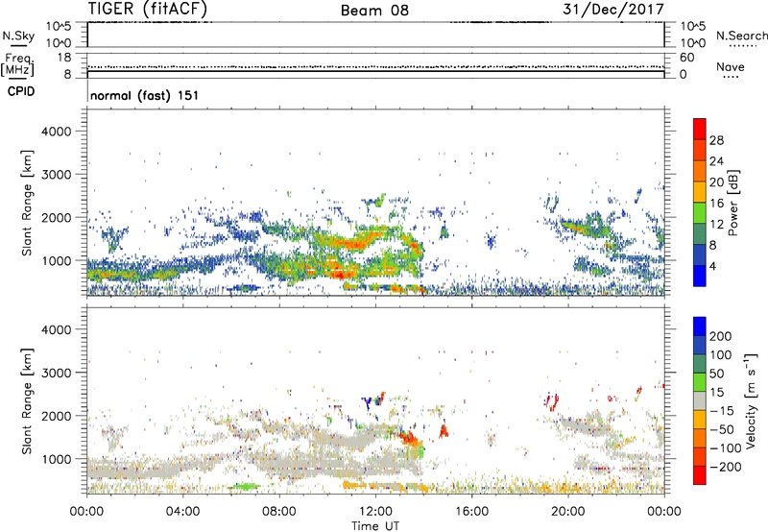The image size is (768, 532).
Task: Click the strong red echo near 10:30 in the power panel
Action: pyautogui.click(x=338, y=274)
